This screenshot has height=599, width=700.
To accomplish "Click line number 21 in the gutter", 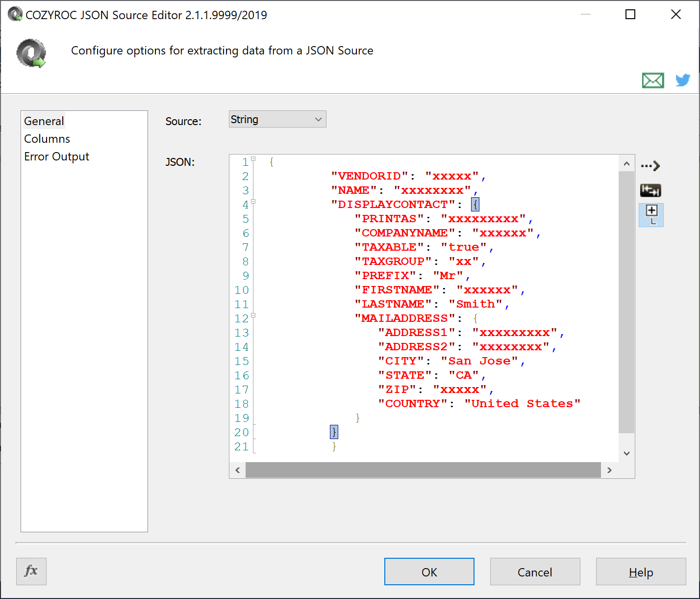I will click(242, 446).
